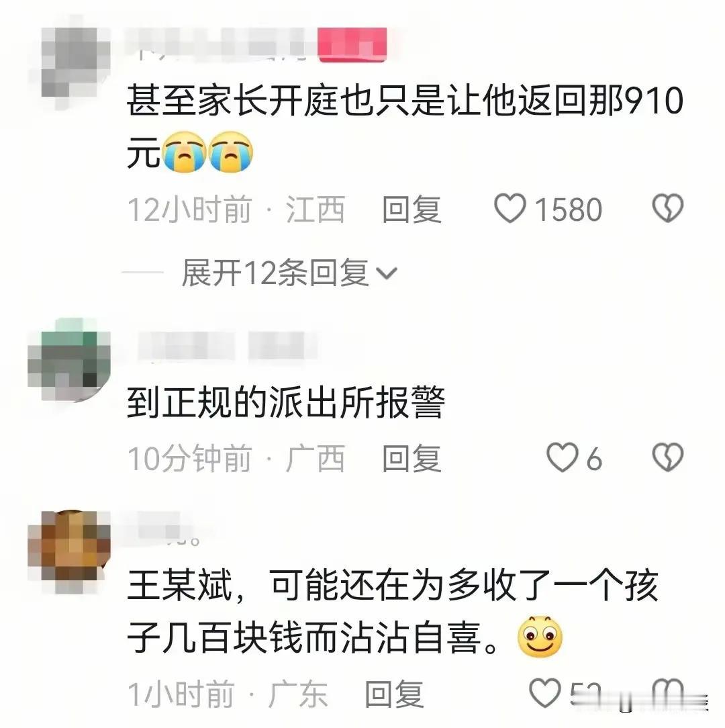Tap the heart icon beside count 6
725x728 pixels.
pyautogui.click(x=563, y=458)
